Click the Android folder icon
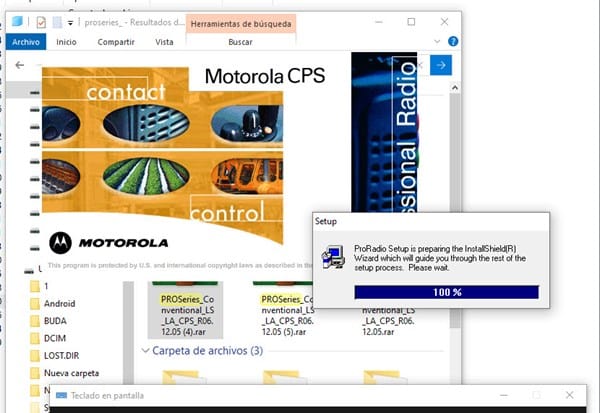The height and width of the screenshot is (413, 600). coord(35,304)
